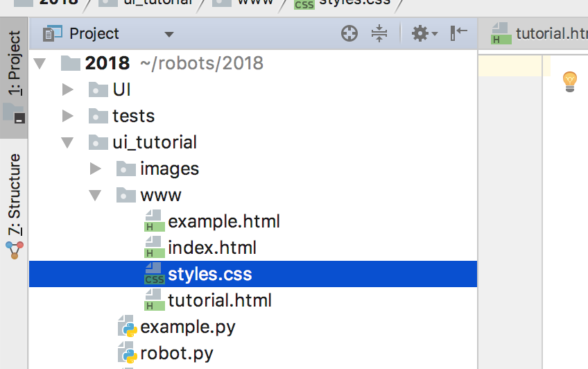Viewport: 588px width, 369px height.
Task: Click the Structure panel icon in sidebar
Action: point(15,250)
